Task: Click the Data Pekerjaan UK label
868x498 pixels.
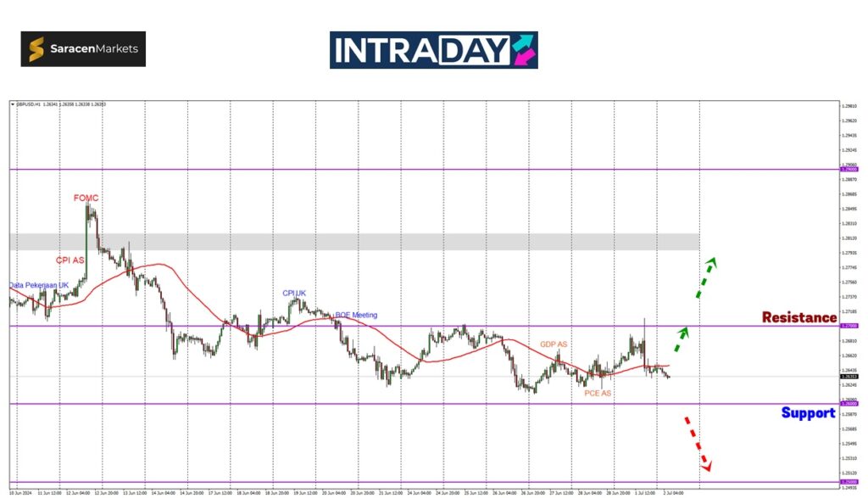Action: click(x=39, y=285)
